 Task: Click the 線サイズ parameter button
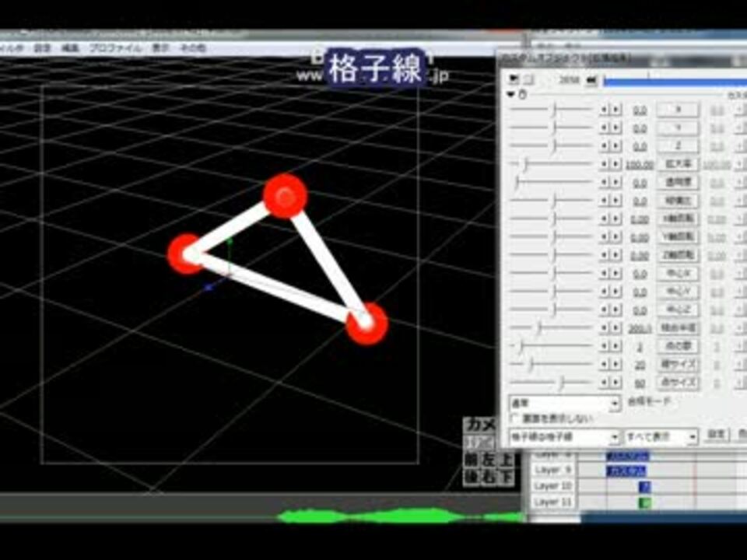pyautogui.click(x=679, y=364)
